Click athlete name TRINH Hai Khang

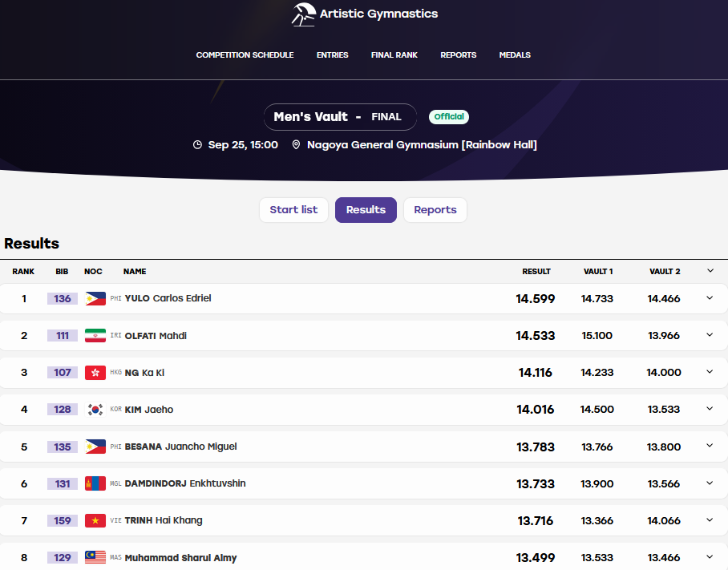(x=164, y=520)
